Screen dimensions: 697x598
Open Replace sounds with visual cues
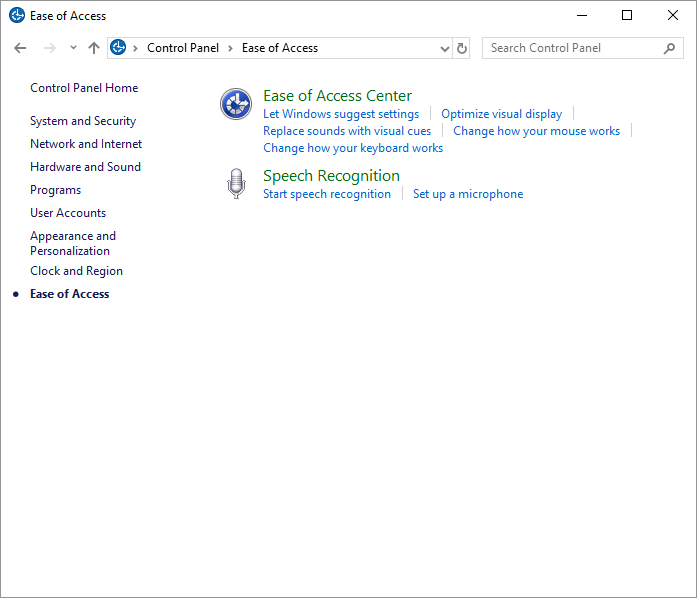(347, 131)
